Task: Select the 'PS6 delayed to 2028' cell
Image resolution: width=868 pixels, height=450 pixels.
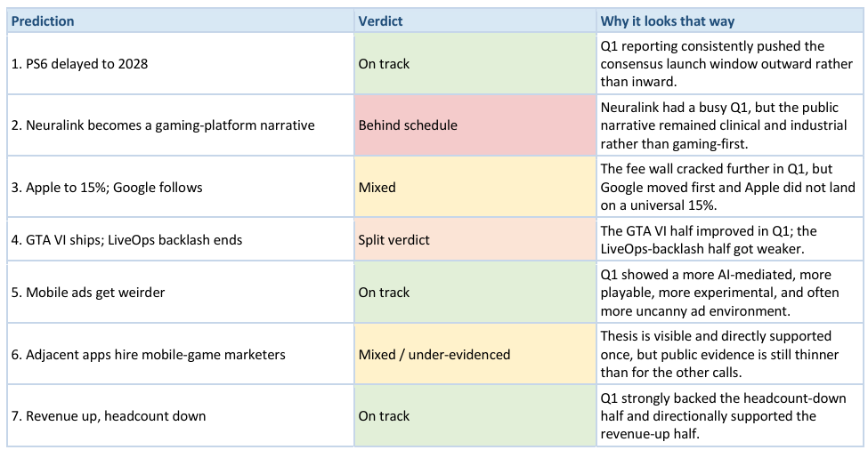Action: click(x=181, y=63)
